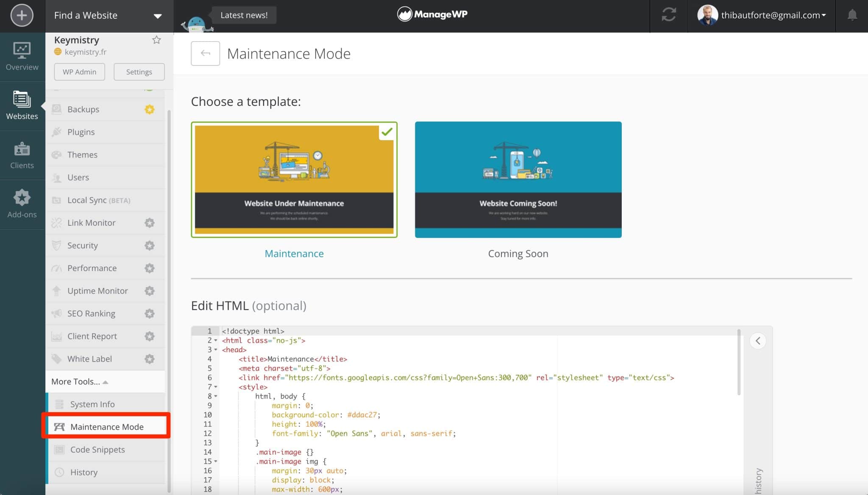Click the WP Admin button
This screenshot has width=868, height=495.
coord(79,72)
